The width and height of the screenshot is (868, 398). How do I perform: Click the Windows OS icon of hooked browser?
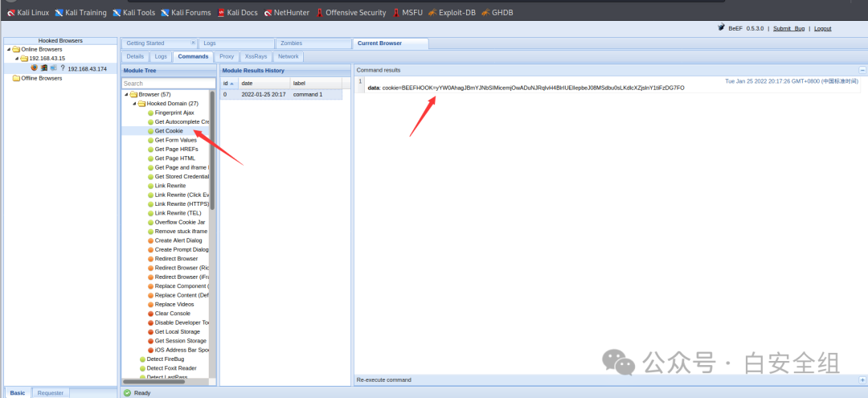43,68
